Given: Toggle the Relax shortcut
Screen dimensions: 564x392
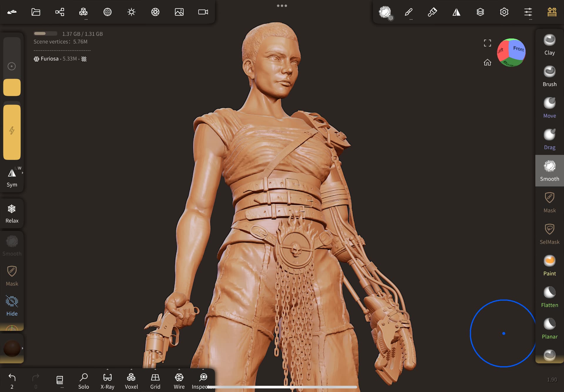Looking at the screenshot, I should (x=12, y=214).
